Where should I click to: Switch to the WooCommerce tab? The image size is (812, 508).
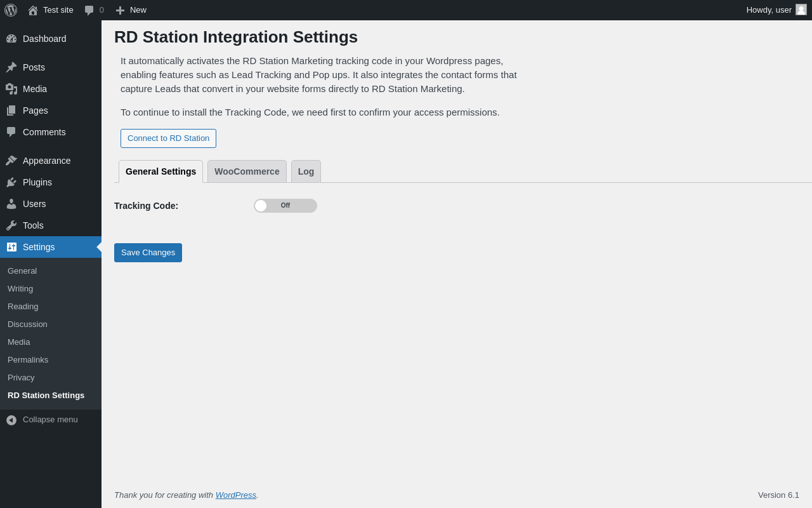pyautogui.click(x=247, y=171)
